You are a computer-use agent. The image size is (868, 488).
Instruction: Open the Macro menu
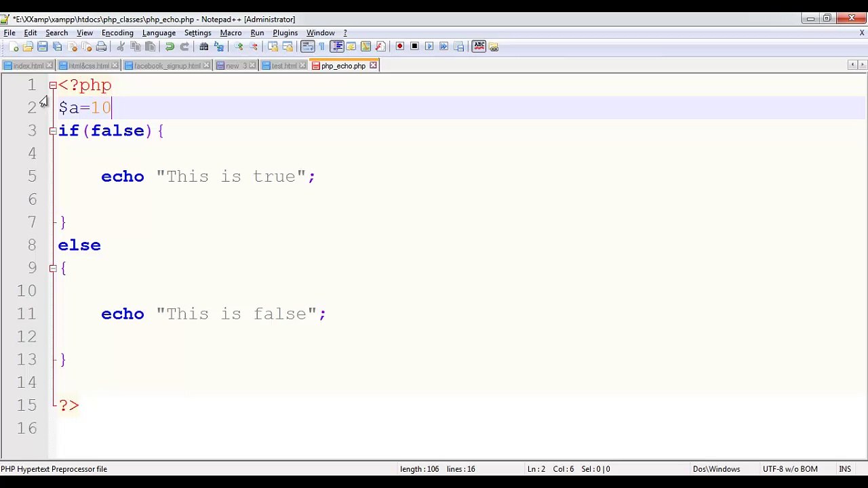click(x=231, y=33)
